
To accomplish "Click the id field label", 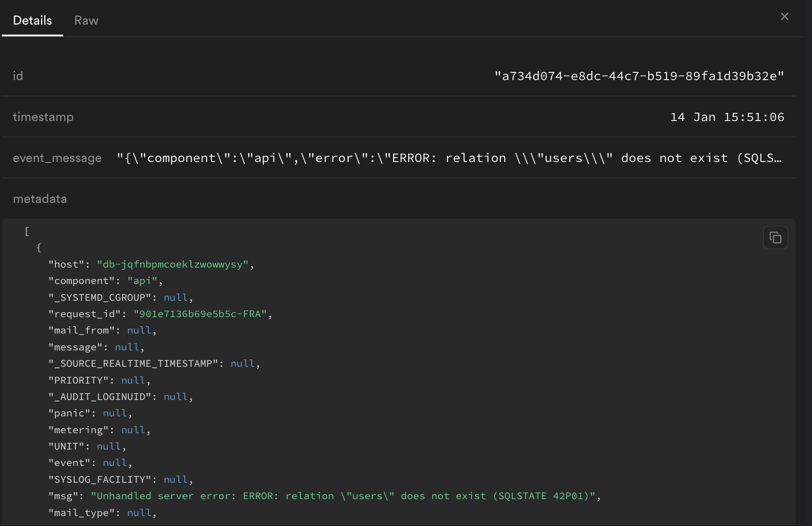I will click(18, 76).
